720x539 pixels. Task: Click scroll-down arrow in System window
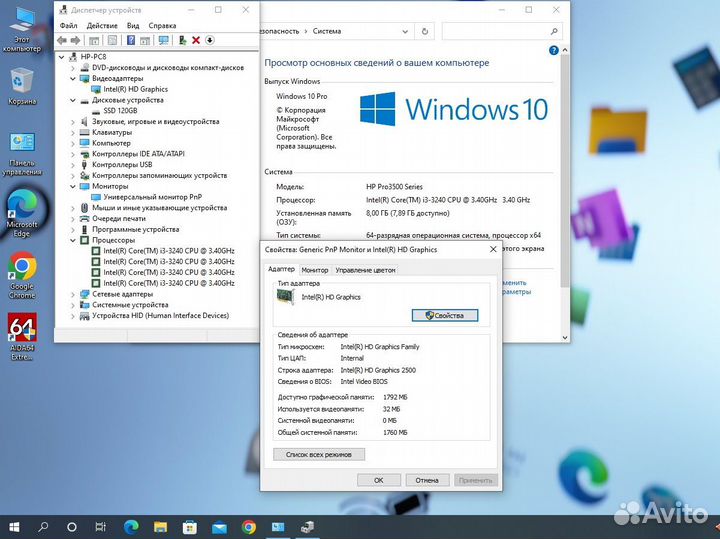[565, 337]
